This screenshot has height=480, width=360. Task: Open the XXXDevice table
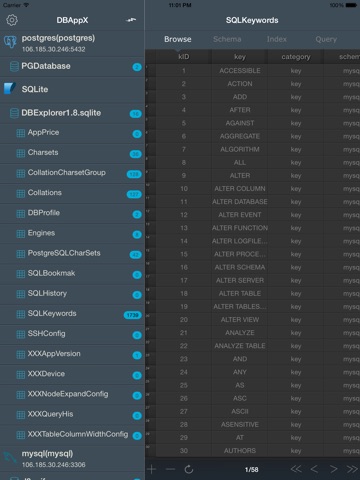coord(72,374)
